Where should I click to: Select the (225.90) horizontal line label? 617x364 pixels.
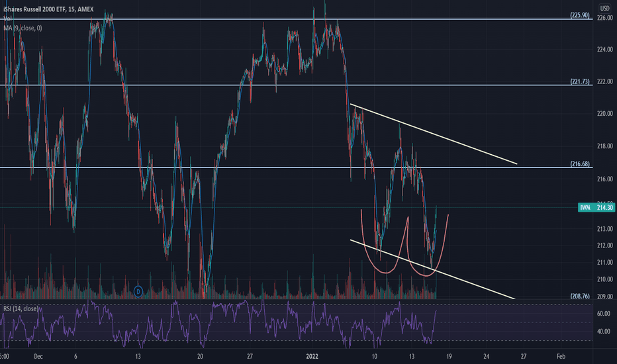[580, 15]
